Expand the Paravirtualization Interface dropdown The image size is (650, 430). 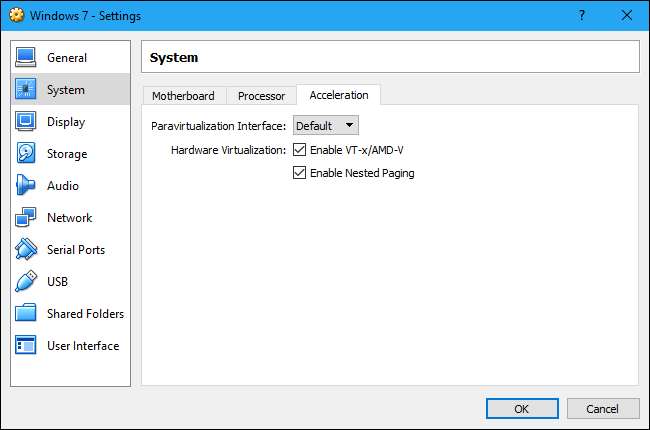[x=325, y=126]
